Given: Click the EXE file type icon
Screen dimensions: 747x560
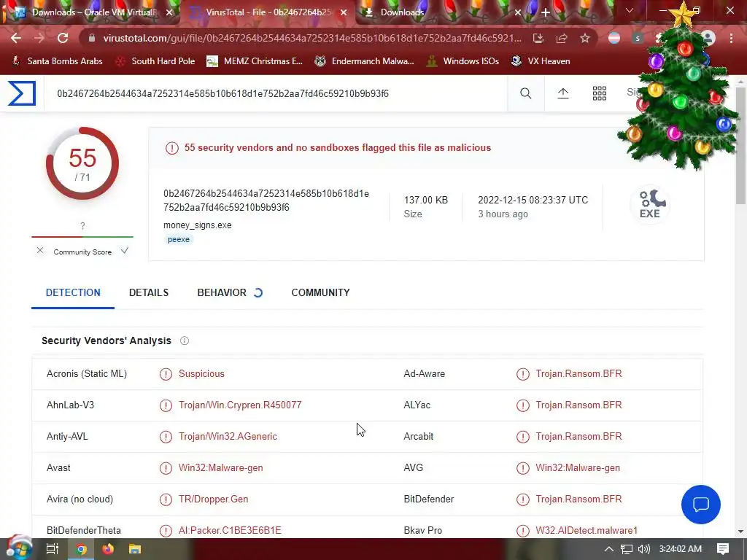Looking at the screenshot, I should 650,204.
